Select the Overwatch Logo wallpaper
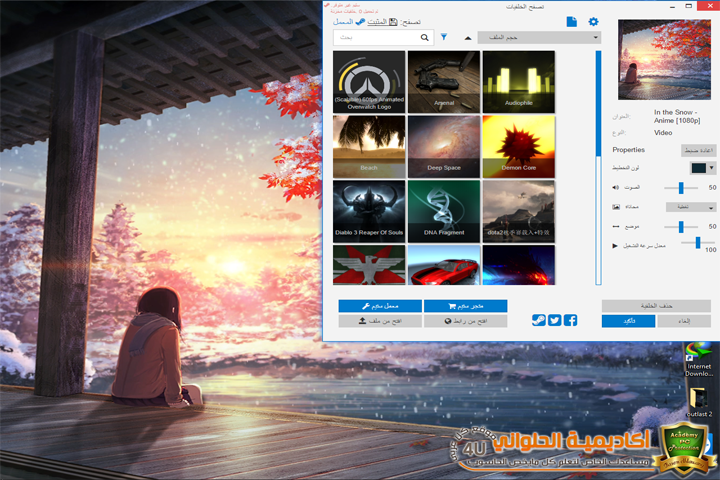720x480 pixels. pyautogui.click(x=369, y=82)
